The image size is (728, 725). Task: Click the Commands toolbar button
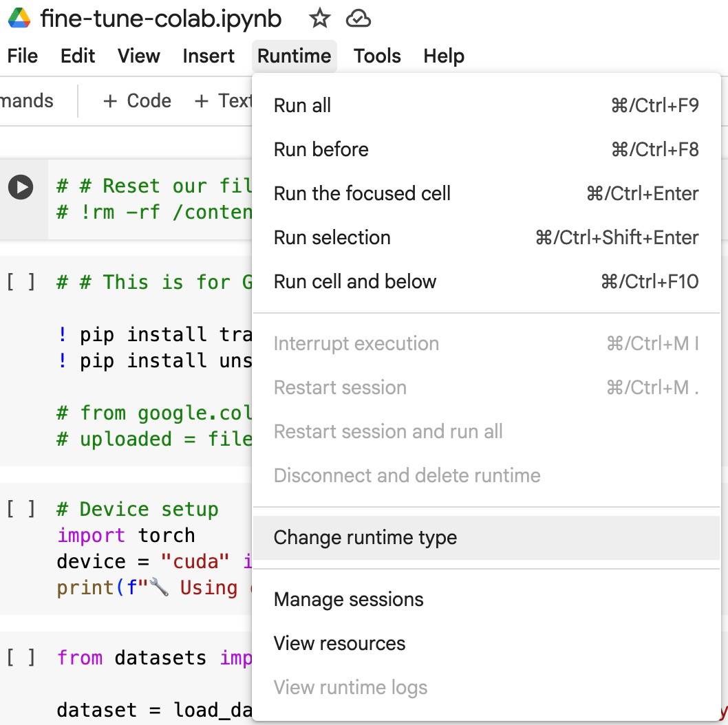(26, 100)
